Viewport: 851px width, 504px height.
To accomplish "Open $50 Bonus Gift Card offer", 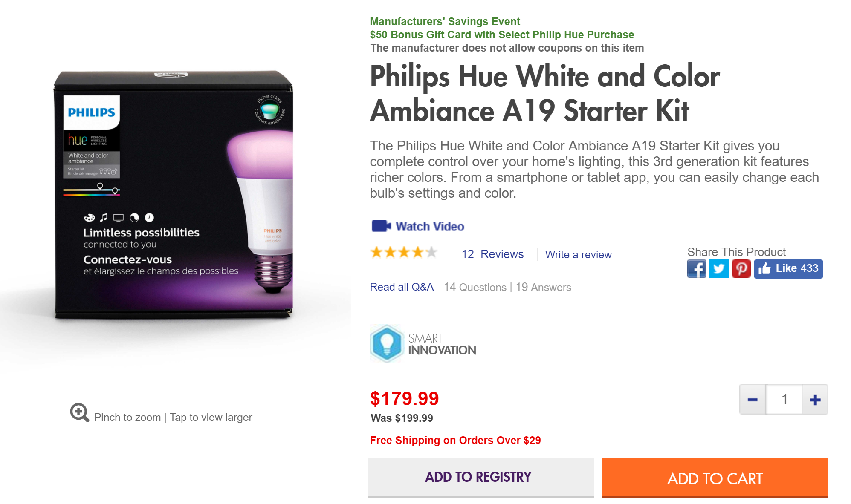I will 502,35.
